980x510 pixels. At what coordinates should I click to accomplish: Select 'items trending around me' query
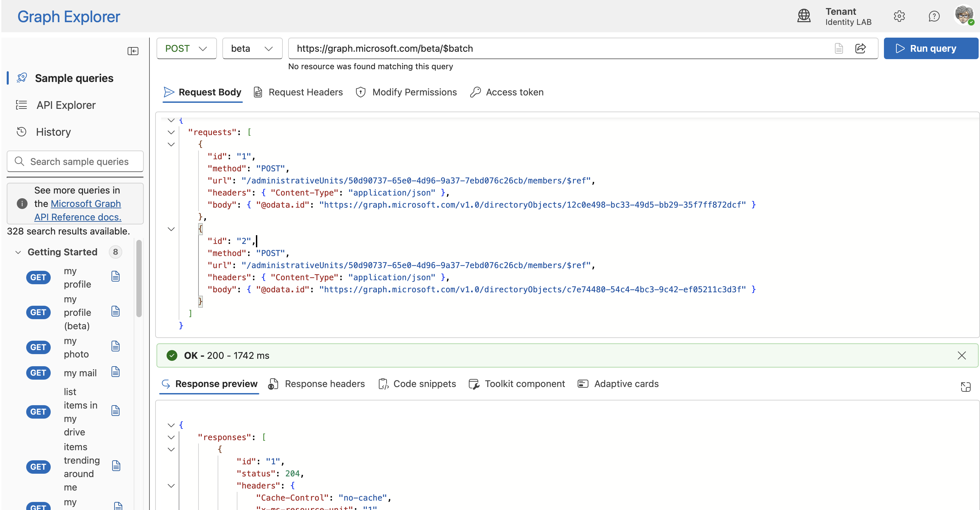click(x=82, y=467)
